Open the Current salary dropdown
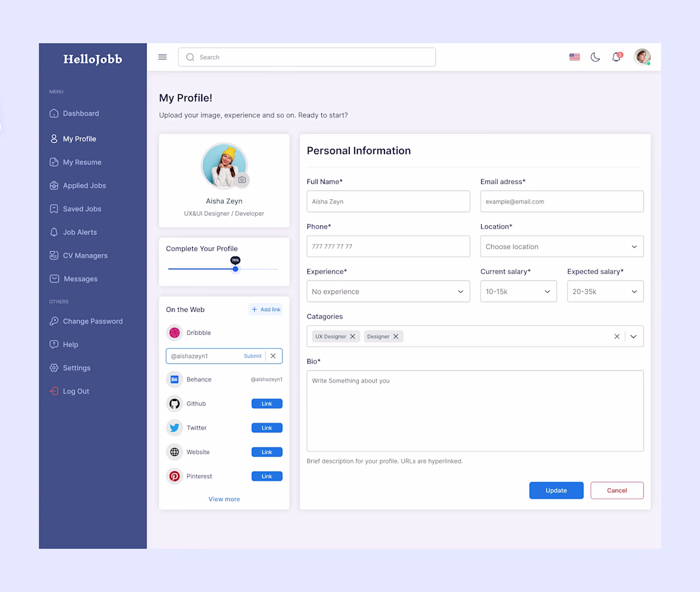 tap(518, 292)
